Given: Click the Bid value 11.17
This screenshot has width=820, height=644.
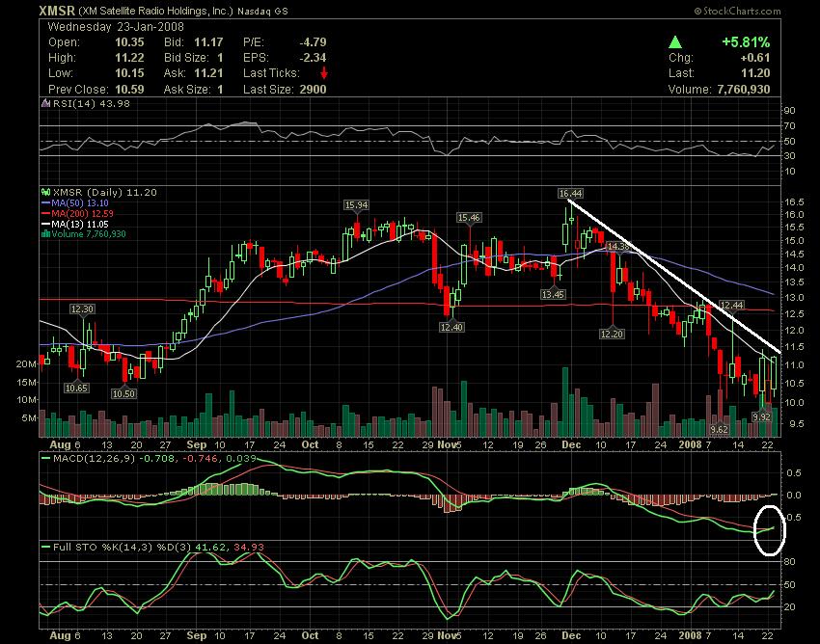Looking at the screenshot, I should [208, 42].
